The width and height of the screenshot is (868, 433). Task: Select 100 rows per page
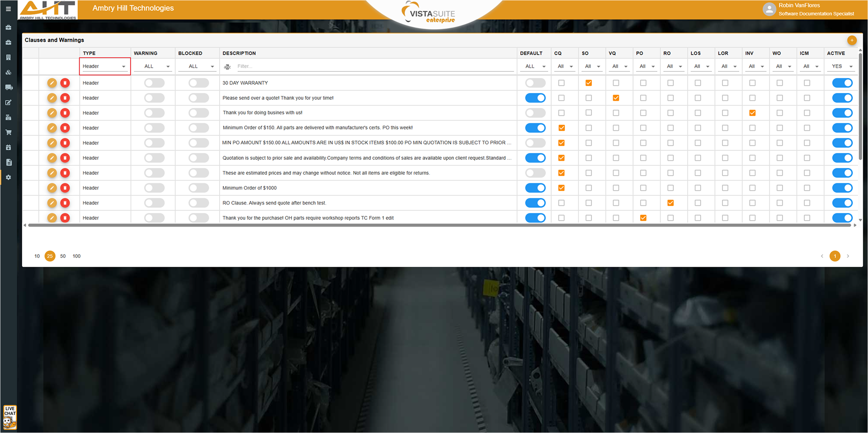coord(76,256)
